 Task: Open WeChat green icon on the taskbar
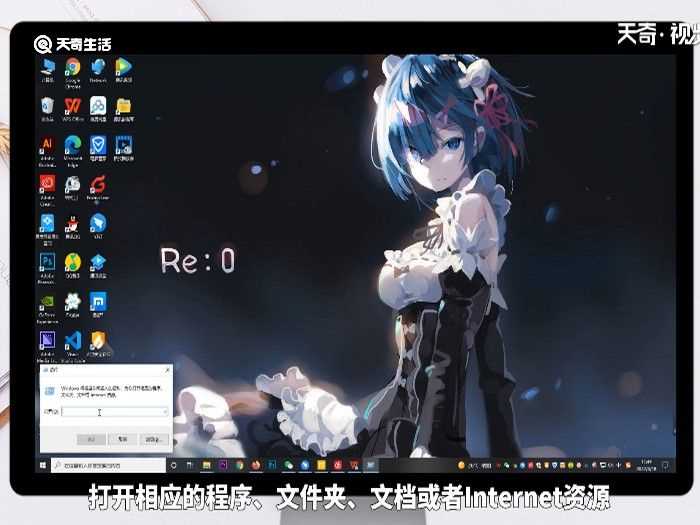[288, 466]
